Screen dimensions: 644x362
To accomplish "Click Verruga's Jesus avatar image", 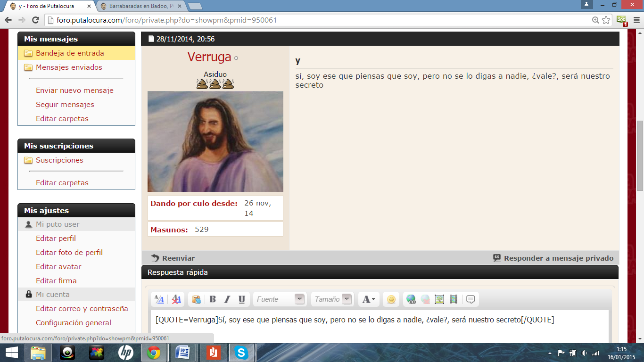I will point(215,141).
